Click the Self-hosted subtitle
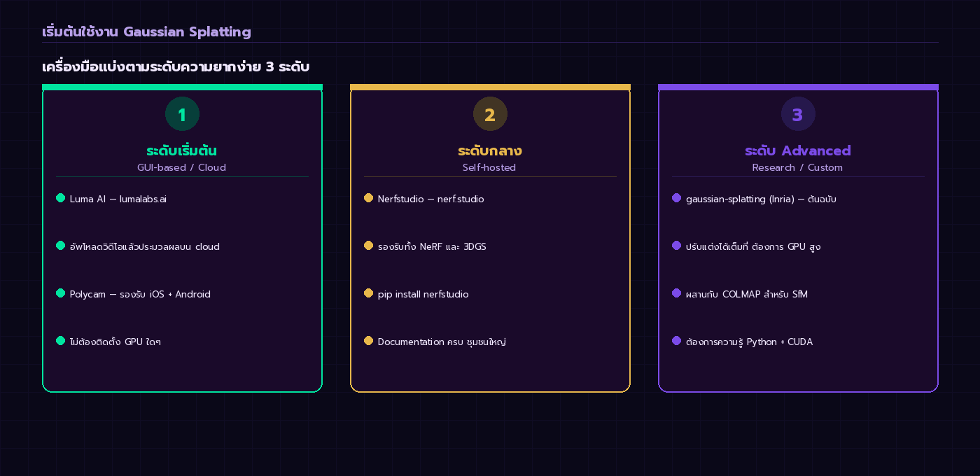Viewport: 980px width, 476px height. pyautogui.click(x=489, y=168)
